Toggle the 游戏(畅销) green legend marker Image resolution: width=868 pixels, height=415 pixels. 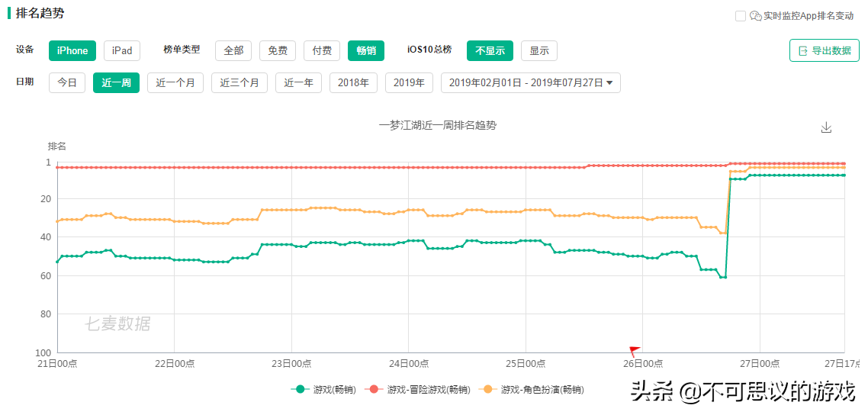click(x=301, y=389)
